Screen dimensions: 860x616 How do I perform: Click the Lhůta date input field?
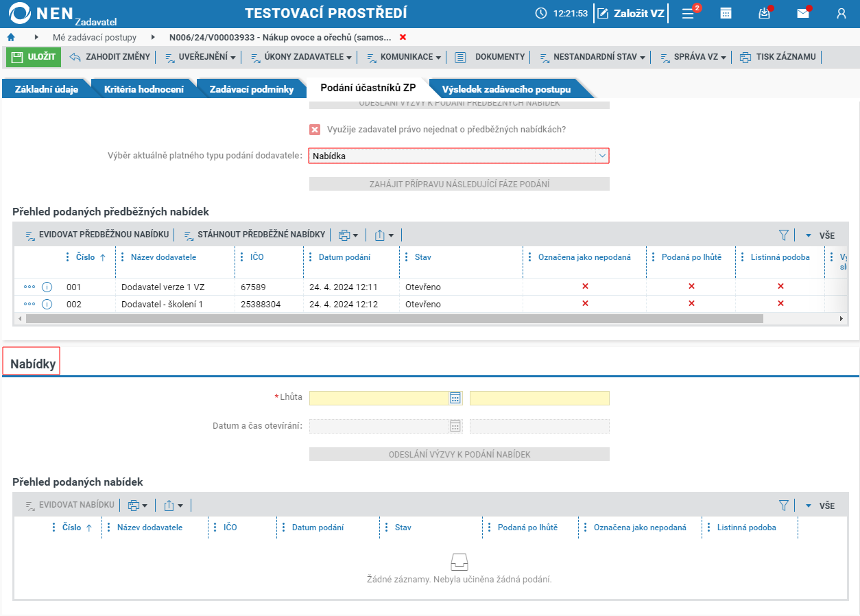click(x=379, y=398)
